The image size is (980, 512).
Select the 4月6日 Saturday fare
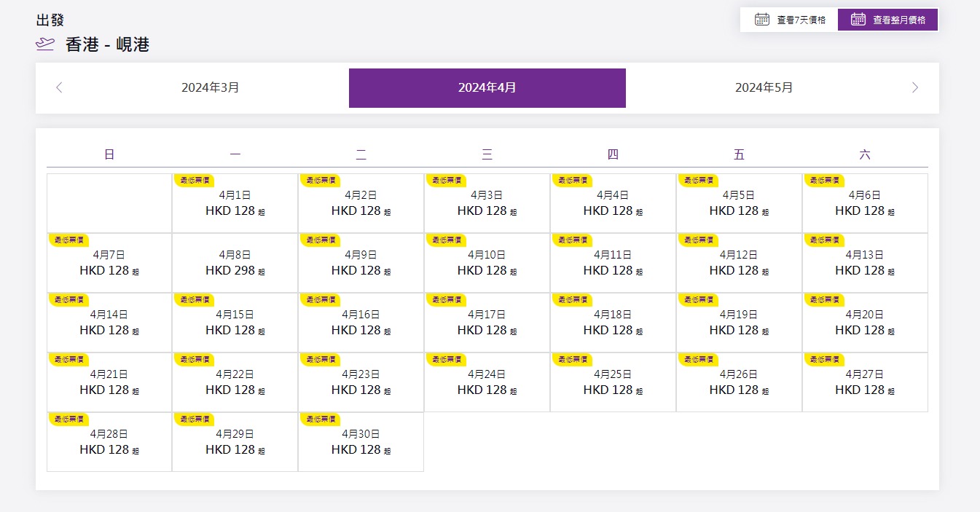(864, 204)
